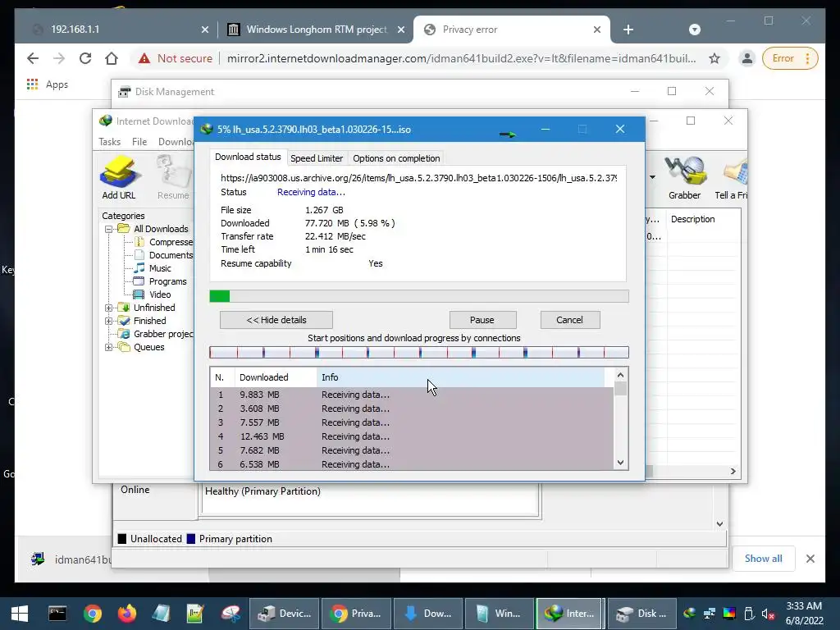
Task: Open the Windows Start menu
Action: (x=20, y=614)
